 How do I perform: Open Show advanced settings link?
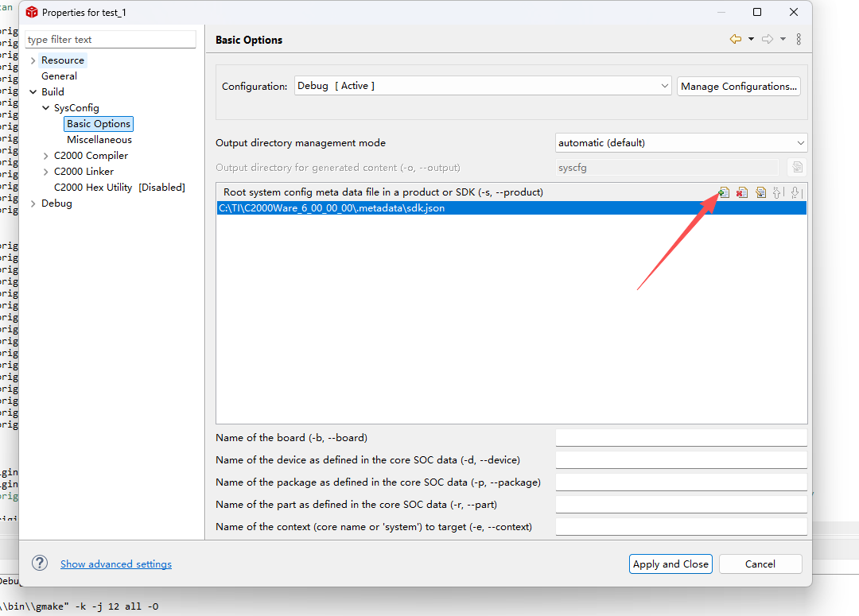(x=116, y=564)
